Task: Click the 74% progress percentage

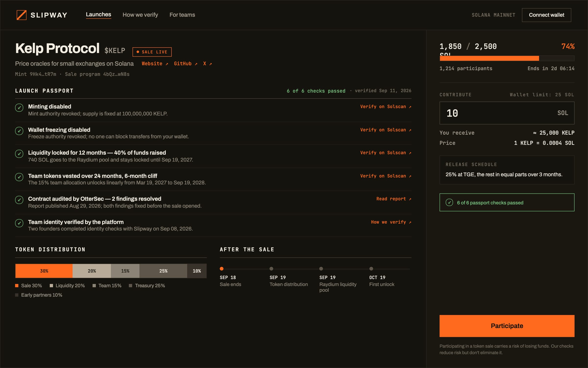Action: pyautogui.click(x=568, y=46)
